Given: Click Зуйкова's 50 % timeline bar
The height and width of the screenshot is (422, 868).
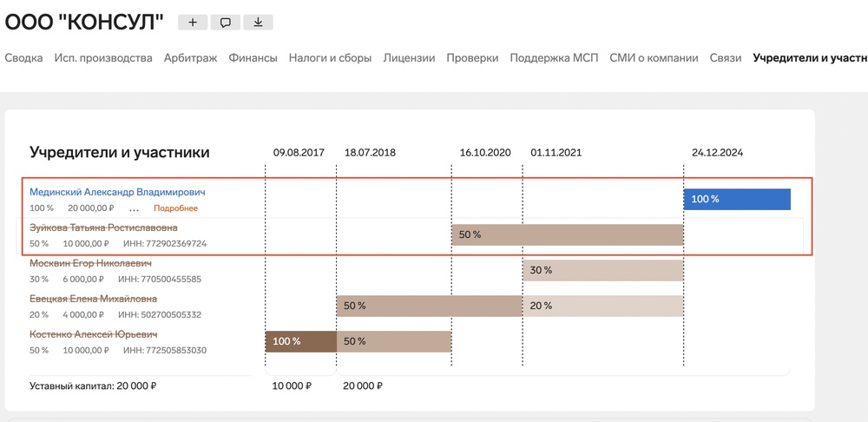Looking at the screenshot, I should pyautogui.click(x=567, y=234).
